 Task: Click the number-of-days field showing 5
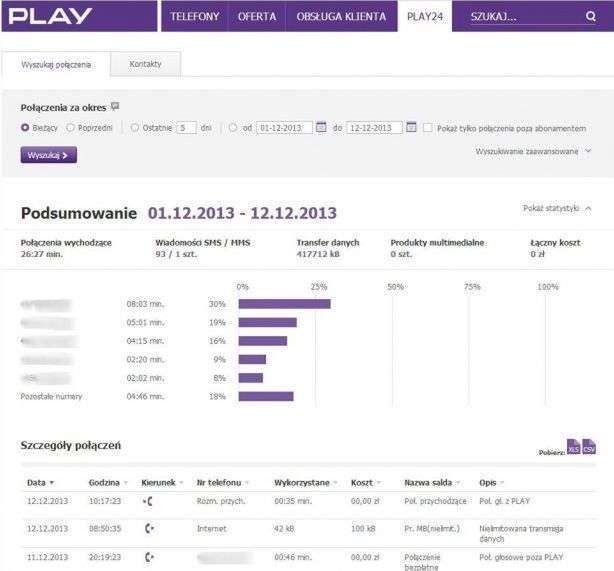pyautogui.click(x=186, y=128)
